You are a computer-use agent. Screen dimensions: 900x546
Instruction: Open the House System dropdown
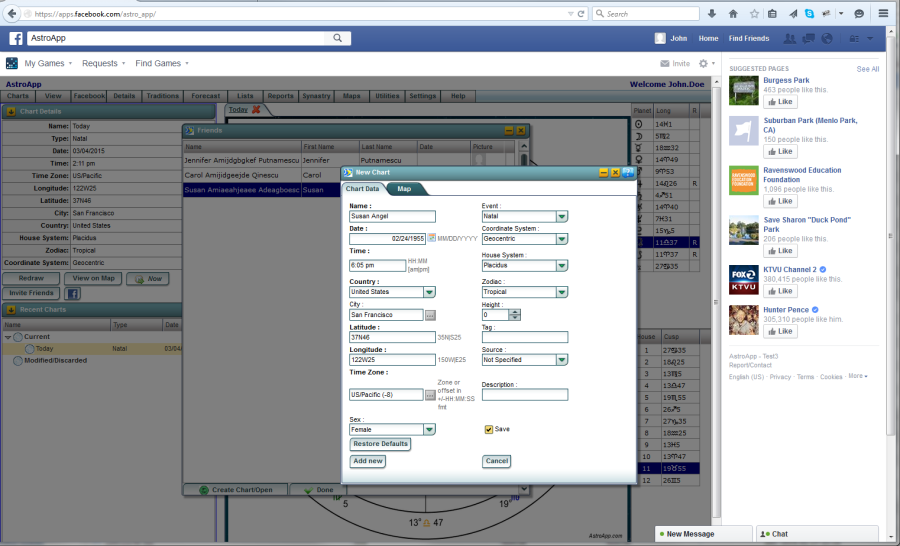click(562, 266)
